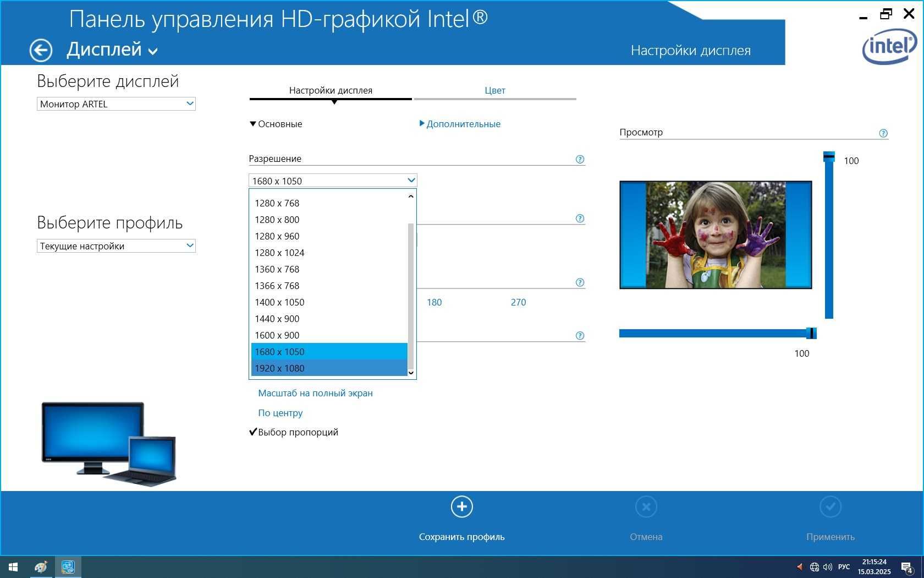Click the Применить checkmark icon

(831, 507)
